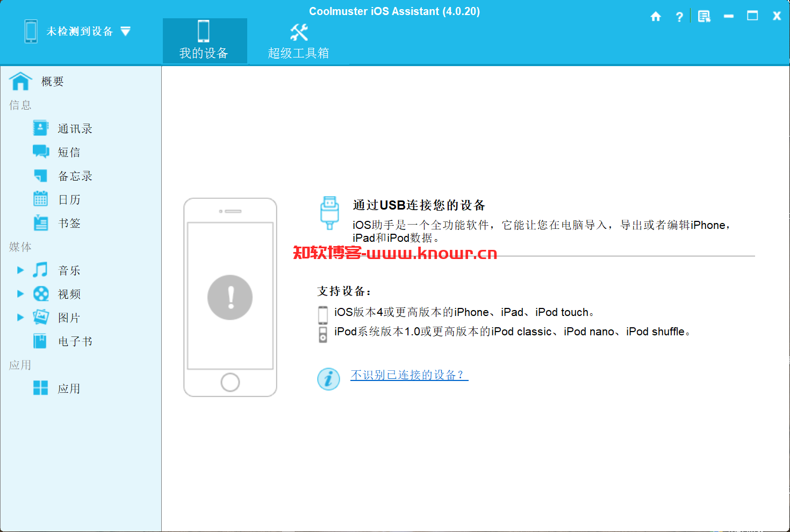Select 音乐 label in sidebar

pos(69,270)
